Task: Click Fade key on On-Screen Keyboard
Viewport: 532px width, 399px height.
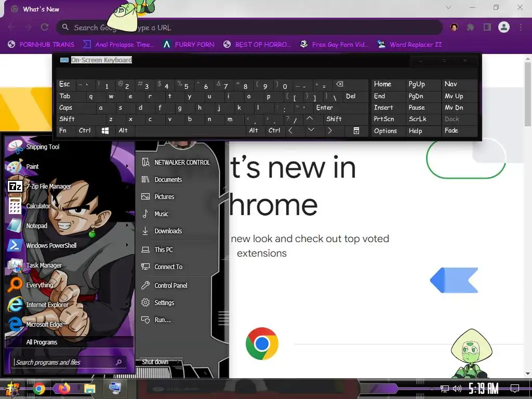Action: pos(459,130)
